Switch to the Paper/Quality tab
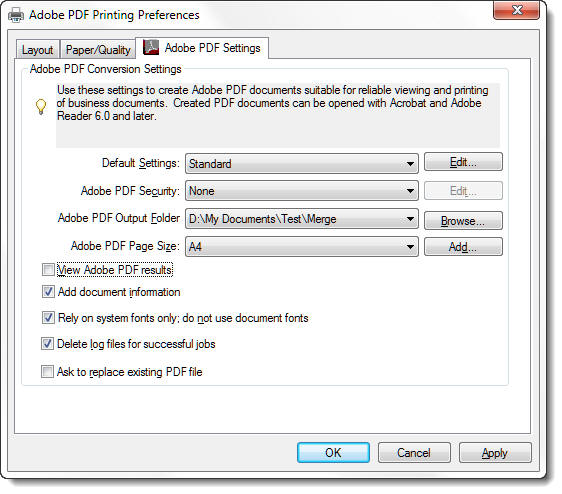562x494 pixels. [98, 49]
